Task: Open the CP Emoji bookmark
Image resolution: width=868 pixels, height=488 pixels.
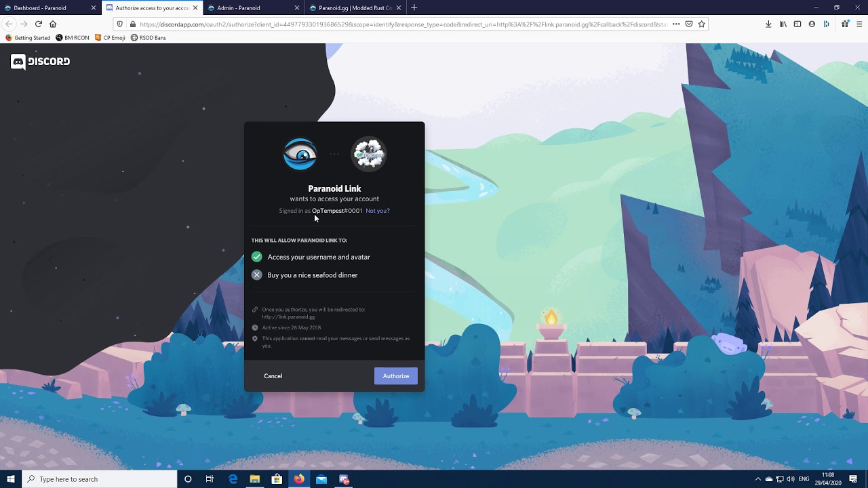Action: [x=110, y=38]
